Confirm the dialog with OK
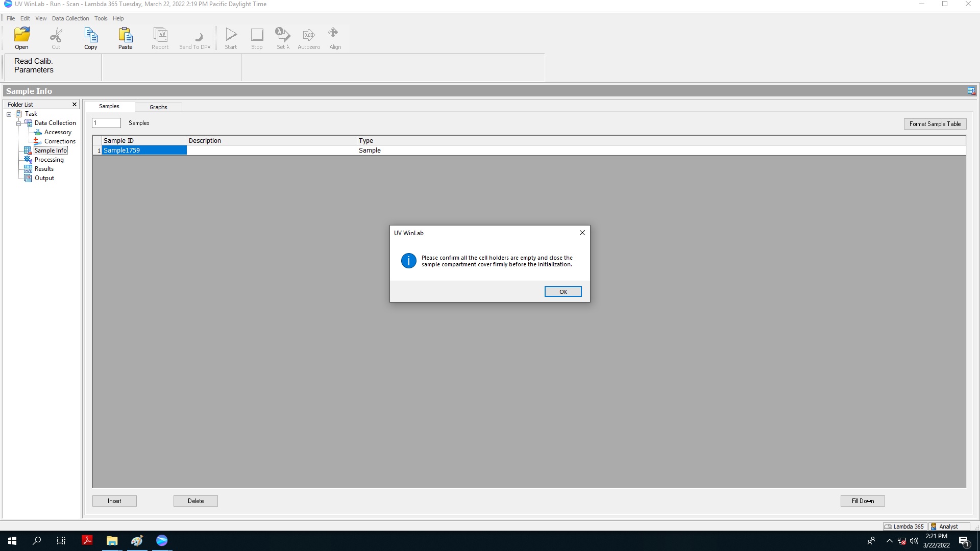This screenshot has height=551, width=980. [562, 292]
